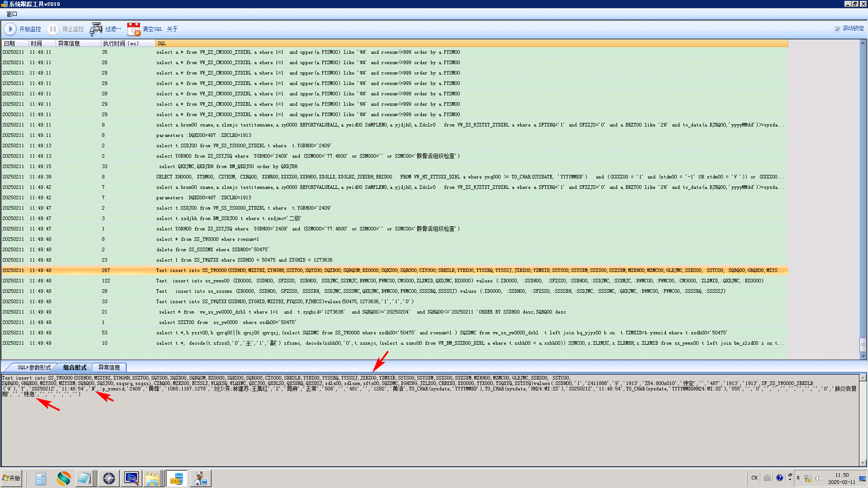Toggle the 滚动锁定 checkbox
Viewport: 868px width, 488px height.
(837, 28)
